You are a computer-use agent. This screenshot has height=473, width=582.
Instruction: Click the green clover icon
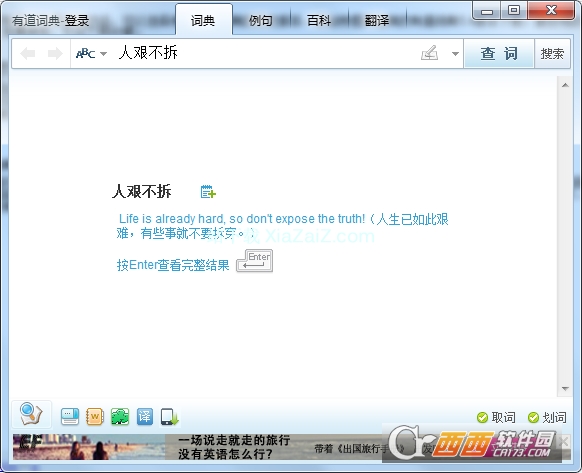120,417
